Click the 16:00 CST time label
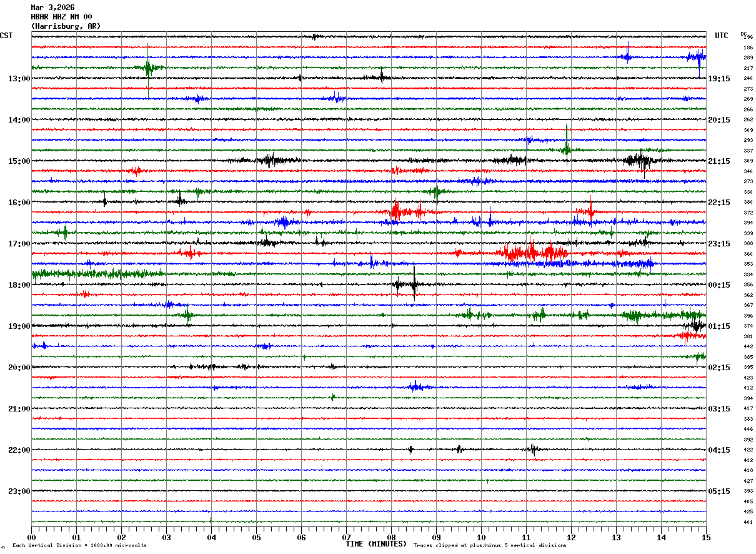 [19, 203]
